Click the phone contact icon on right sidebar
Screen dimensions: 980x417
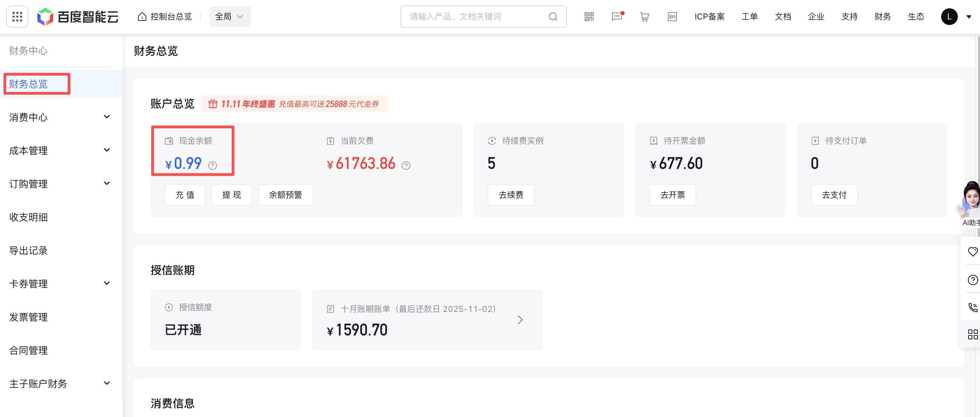point(972,307)
